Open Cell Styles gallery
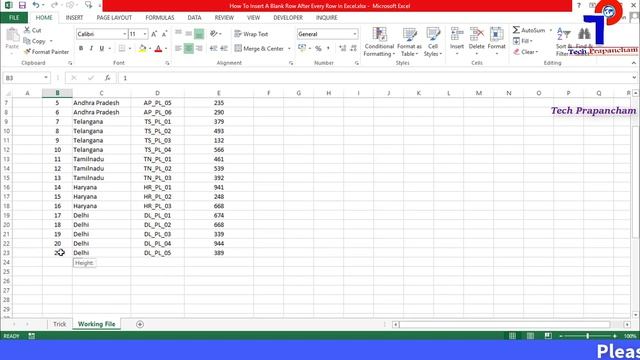Screen dimensions: 640x360 tap(433, 42)
